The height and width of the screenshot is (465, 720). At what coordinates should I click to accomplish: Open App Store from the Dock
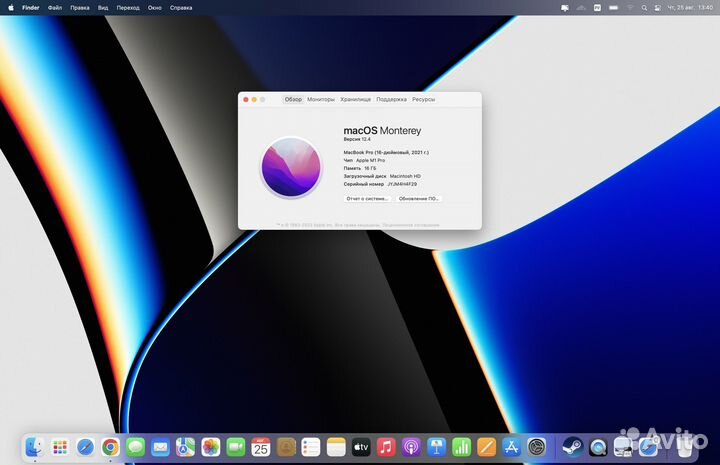coord(512,447)
